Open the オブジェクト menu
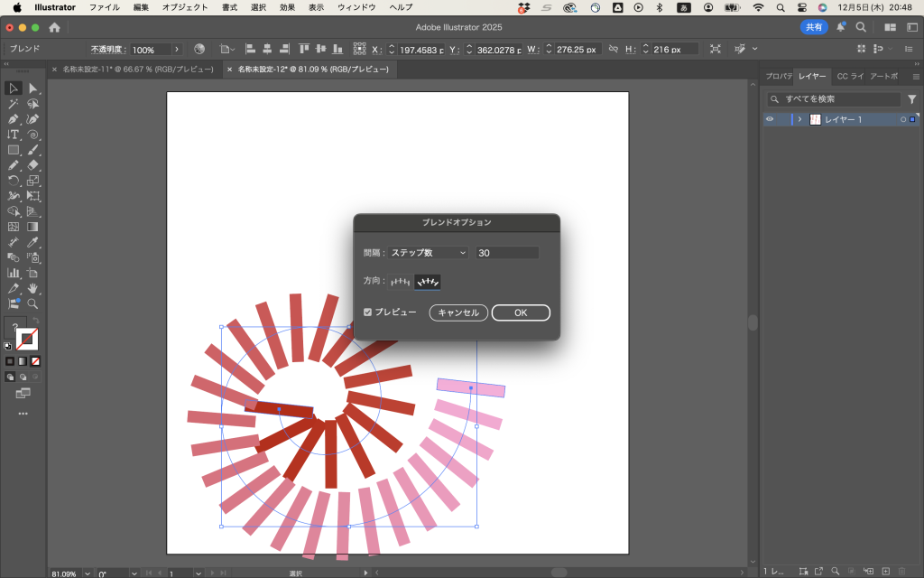This screenshot has width=924, height=578. [184, 7]
